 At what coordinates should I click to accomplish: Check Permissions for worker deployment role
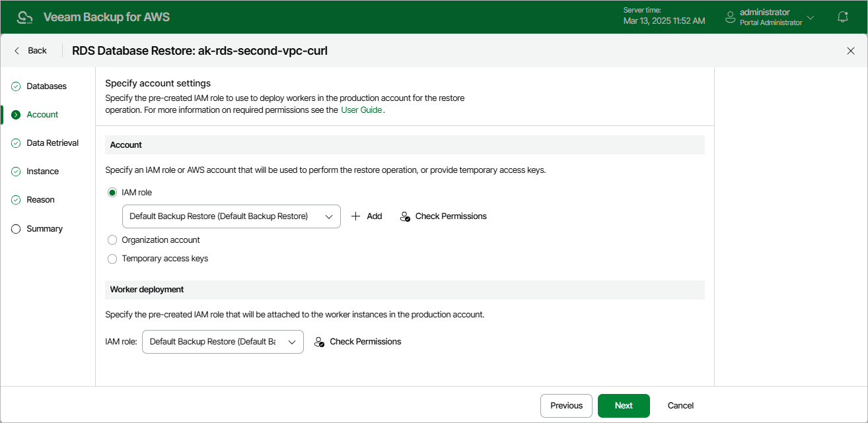tap(357, 342)
